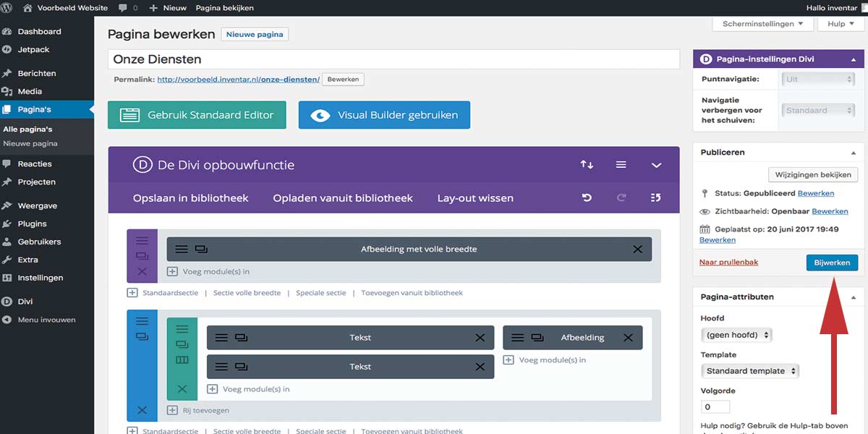
Task: Remove the Afbeelding met volle breedte module
Action: coord(637,250)
